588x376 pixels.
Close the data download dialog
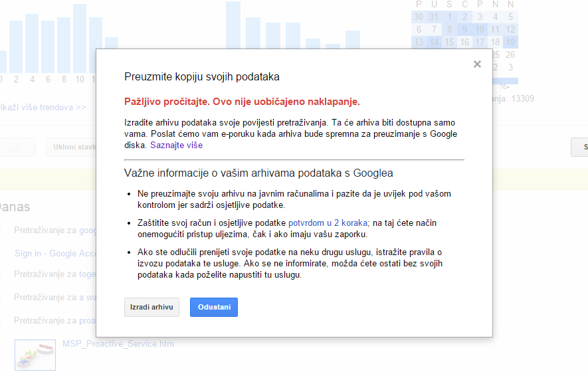pos(477,64)
